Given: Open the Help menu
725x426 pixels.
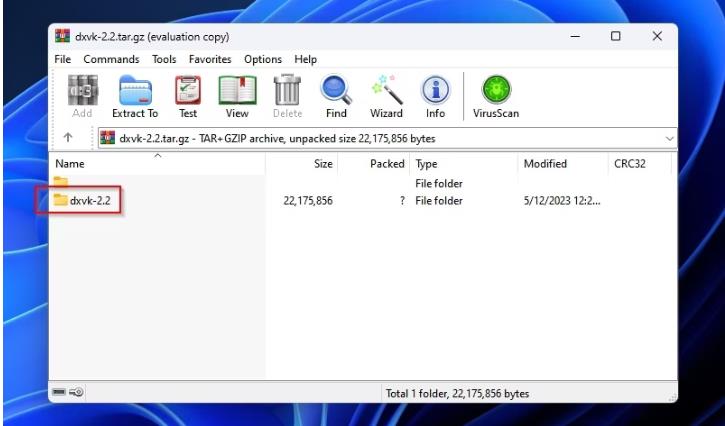Looking at the screenshot, I should (306, 59).
